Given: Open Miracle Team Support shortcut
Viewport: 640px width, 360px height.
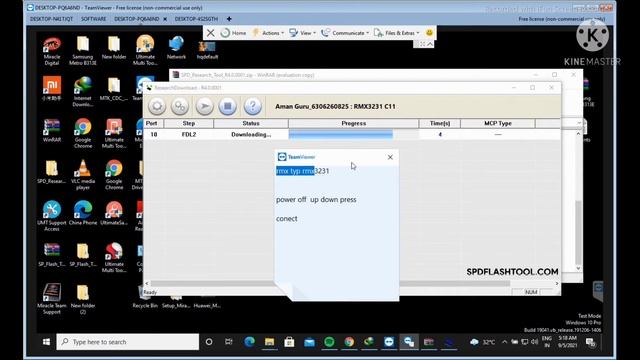Looking at the screenshot, I should pos(52,299).
